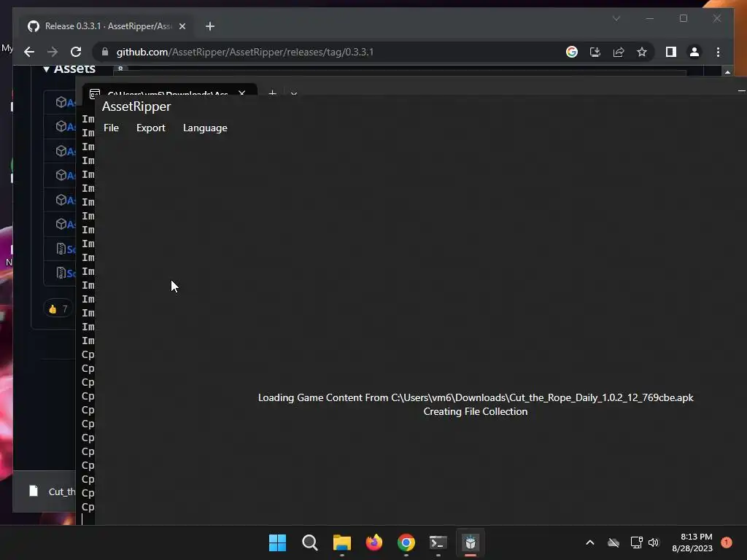Screen dimensions: 747x560
Task: Go forward in Chrome browser
Action: (53, 52)
